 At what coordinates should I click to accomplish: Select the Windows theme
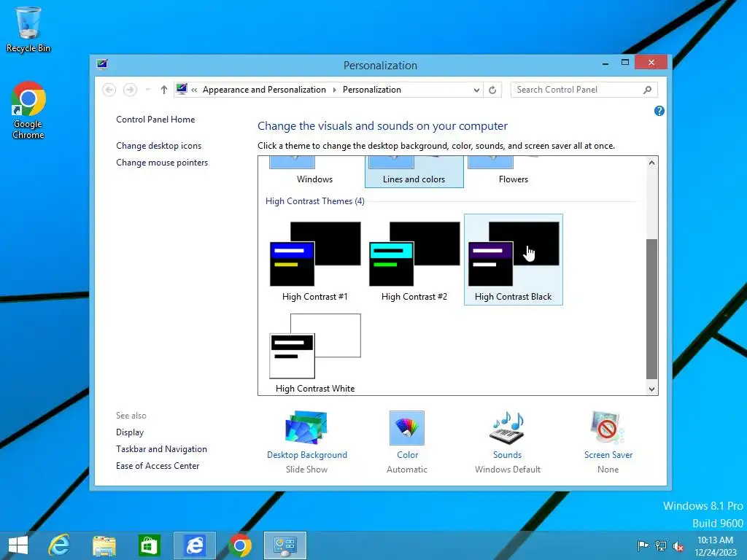pos(314,172)
